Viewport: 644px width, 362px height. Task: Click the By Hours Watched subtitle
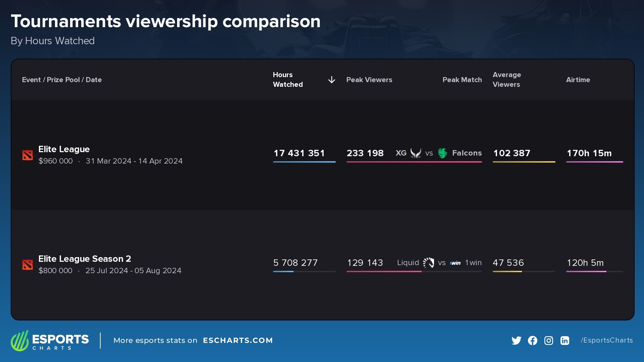click(x=53, y=41)
